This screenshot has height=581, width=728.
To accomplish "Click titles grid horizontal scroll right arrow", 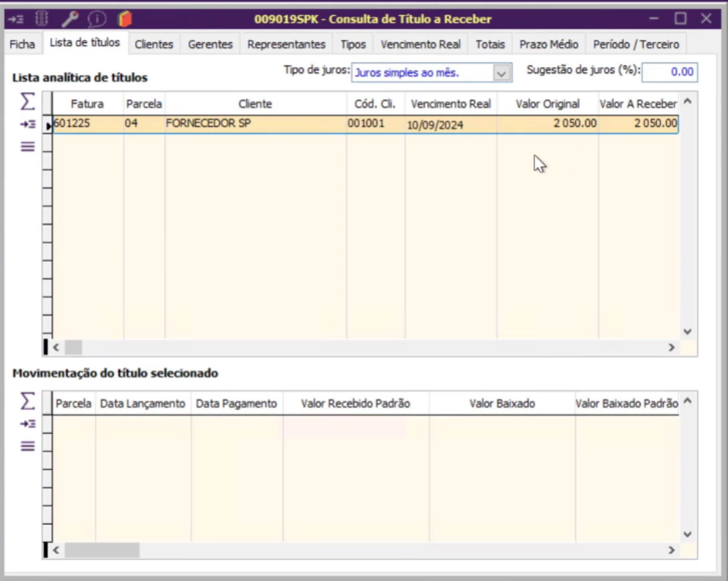I will 672,347.
